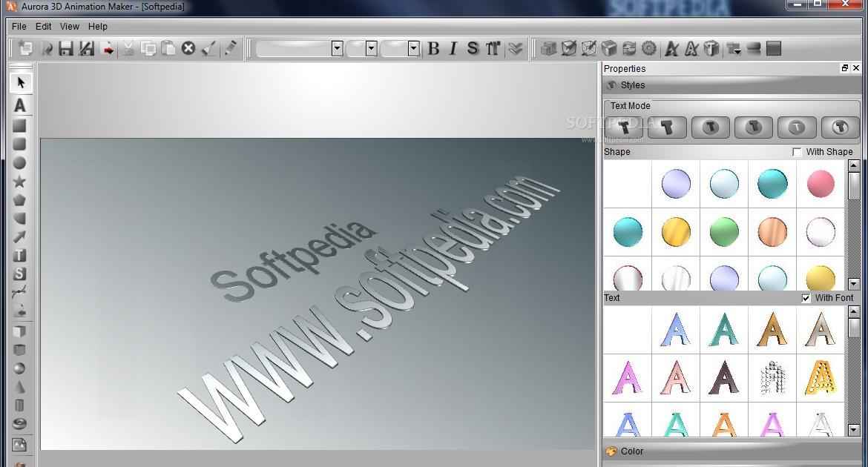Apply the dark brown A text style

click(724, 378)
